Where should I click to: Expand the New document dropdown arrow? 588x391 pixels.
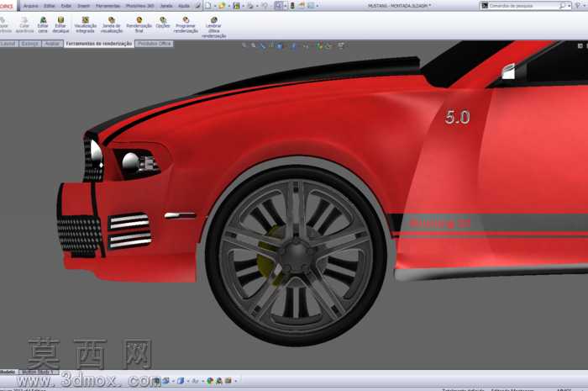pos(214,6)
